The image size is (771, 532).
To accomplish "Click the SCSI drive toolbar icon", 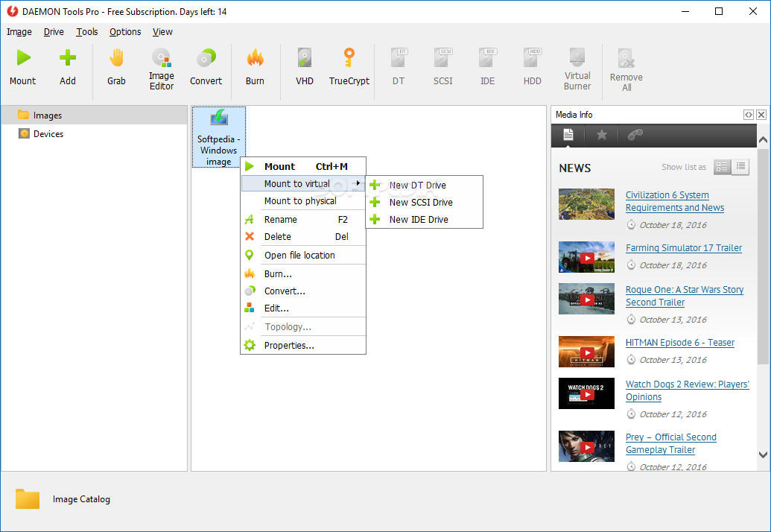I will 443,67.
